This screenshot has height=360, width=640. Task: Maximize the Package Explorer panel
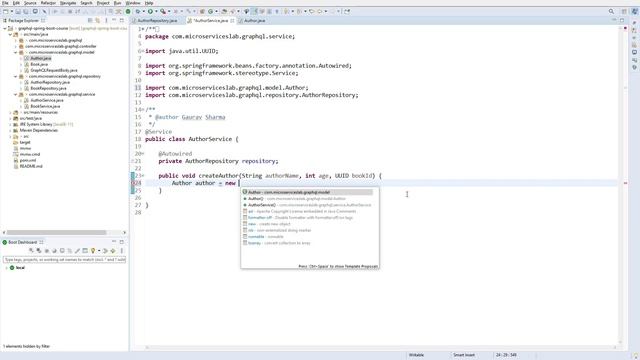coord(122,20)
